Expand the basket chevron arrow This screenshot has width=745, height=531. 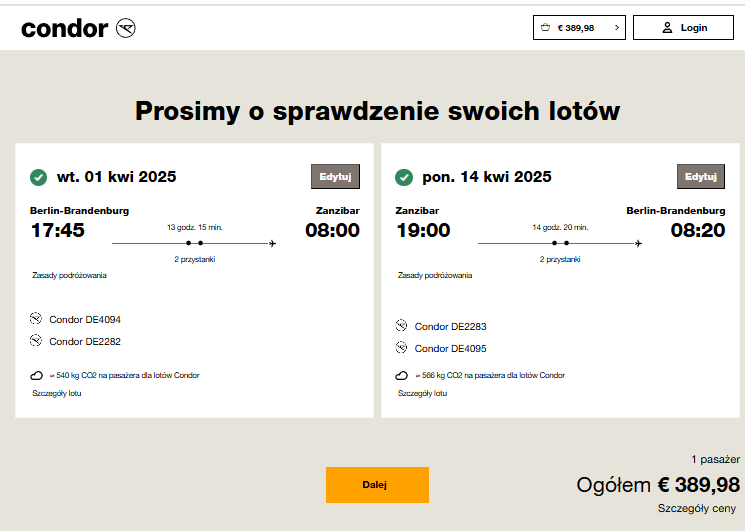point(617,28)
